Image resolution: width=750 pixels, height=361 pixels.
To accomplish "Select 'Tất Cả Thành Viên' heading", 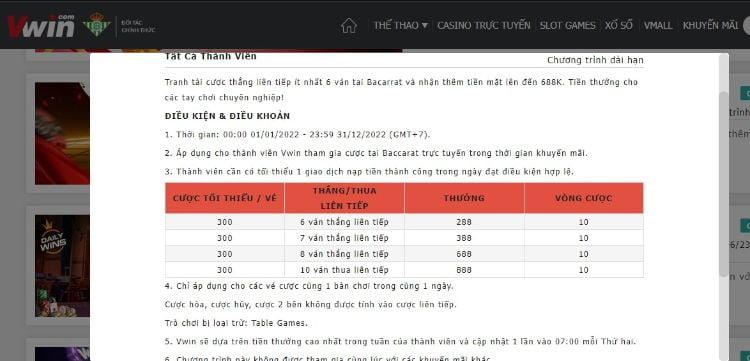I will pos(210,56).
